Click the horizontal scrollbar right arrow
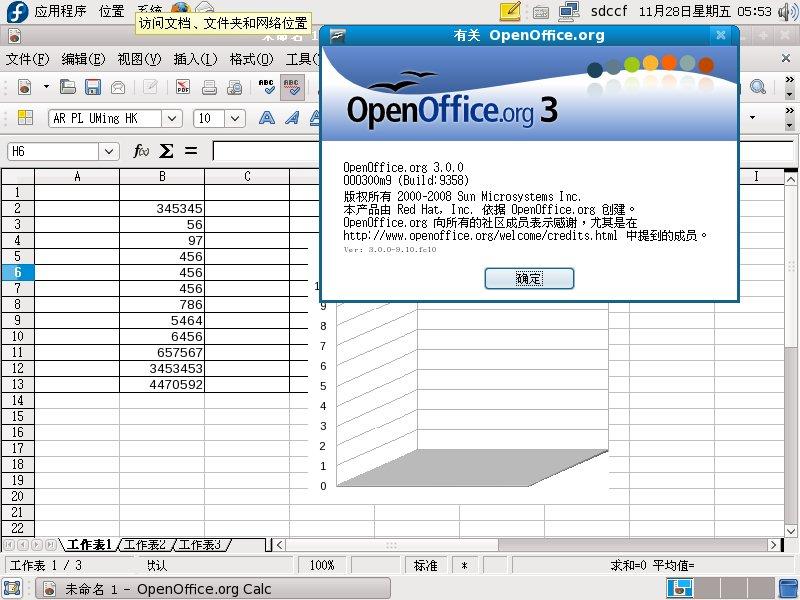The height and width of the screenshot is (600, 800). [773, 545]
